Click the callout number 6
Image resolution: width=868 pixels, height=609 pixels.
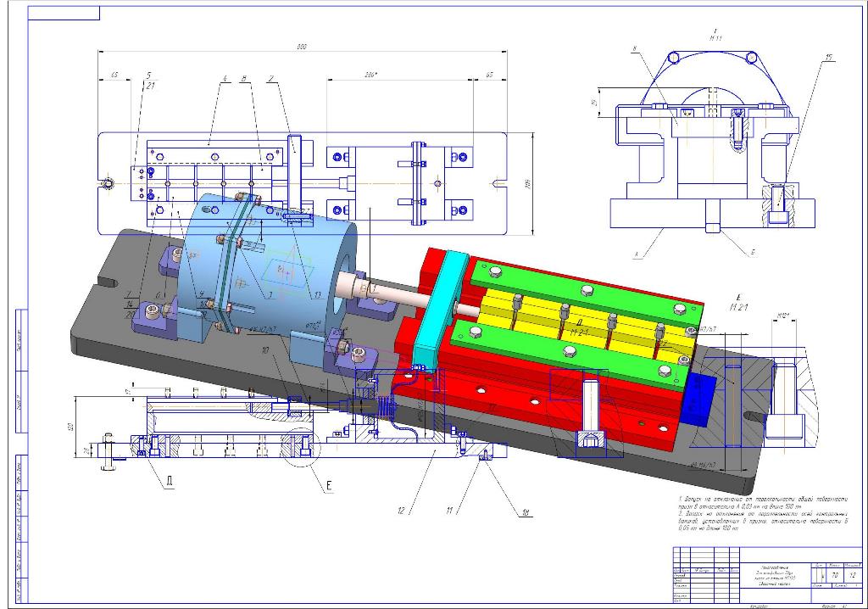click(158, 295)
